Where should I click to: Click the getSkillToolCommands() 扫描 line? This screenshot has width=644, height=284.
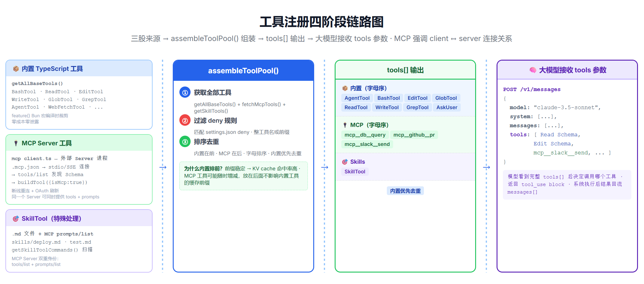pyautogui.click(x=52, y=250)
